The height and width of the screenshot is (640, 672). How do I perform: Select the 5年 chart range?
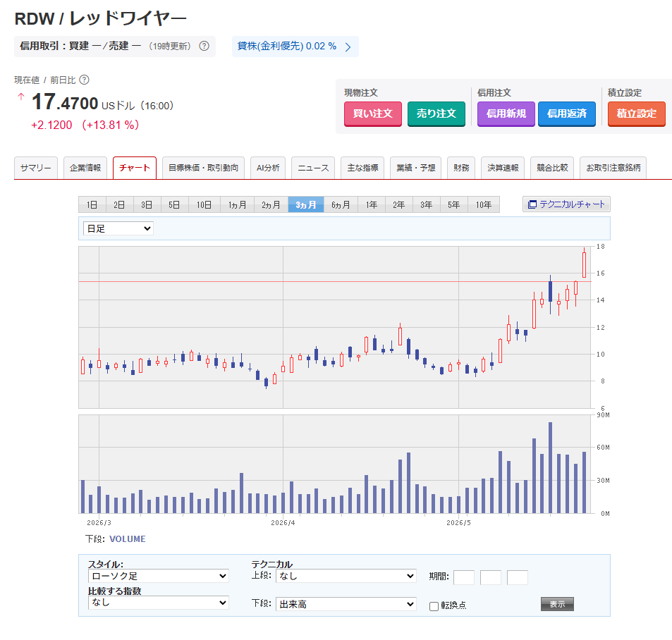point(454,205)
